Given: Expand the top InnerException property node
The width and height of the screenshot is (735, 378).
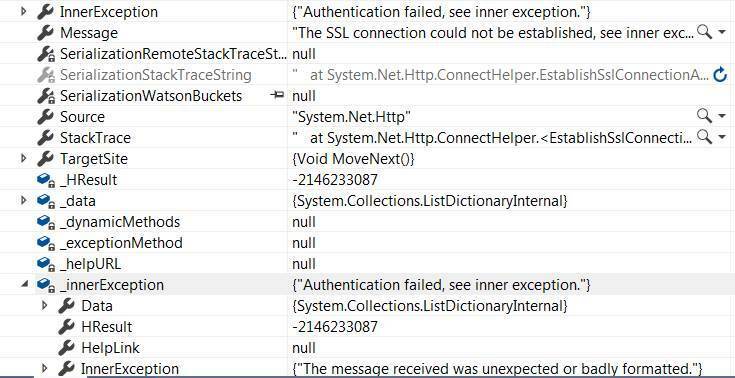Looking at the screenshot, I should [x=24, y=11].
